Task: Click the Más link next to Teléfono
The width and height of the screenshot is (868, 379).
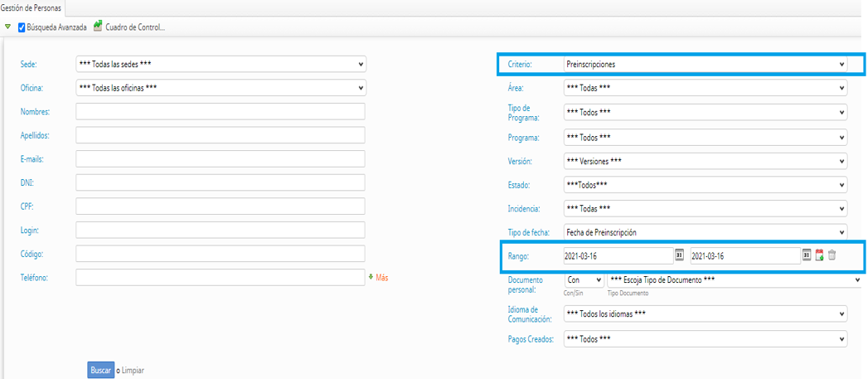Action: coord(382,278)
